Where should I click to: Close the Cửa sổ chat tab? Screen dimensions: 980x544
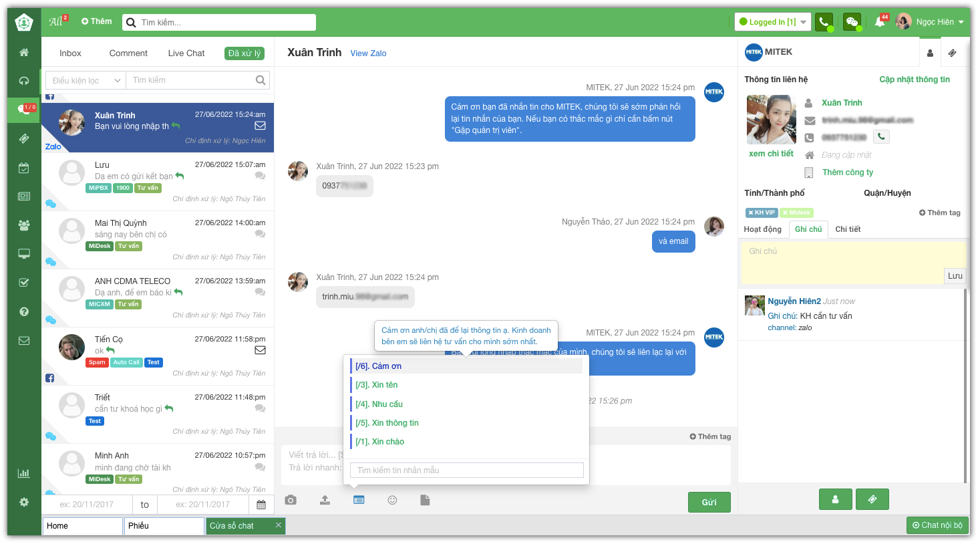(x=279, y=525)
